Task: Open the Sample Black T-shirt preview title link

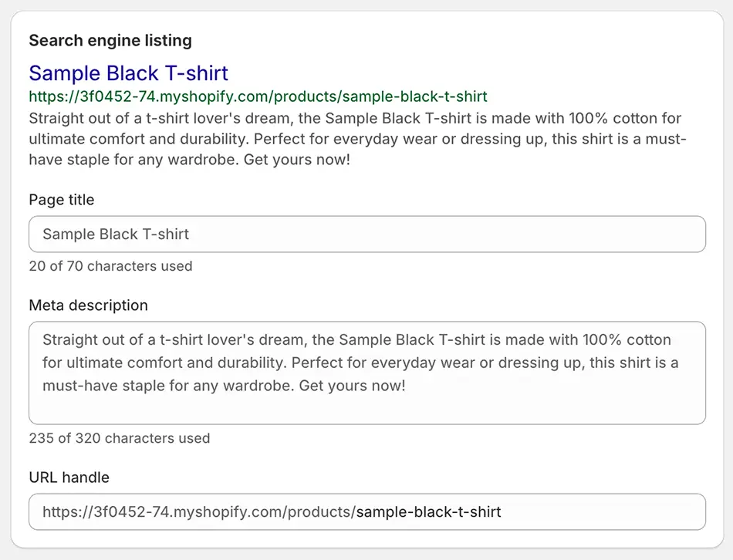Action: click(129, 73)
